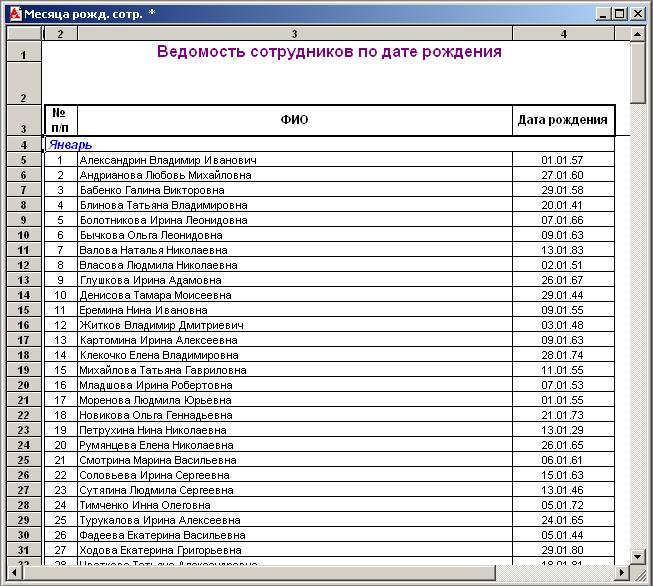Click the vertical scrollbar thumb
Image resolution: width=653 pixels, height=586 pixels.
tap(637, 72)
